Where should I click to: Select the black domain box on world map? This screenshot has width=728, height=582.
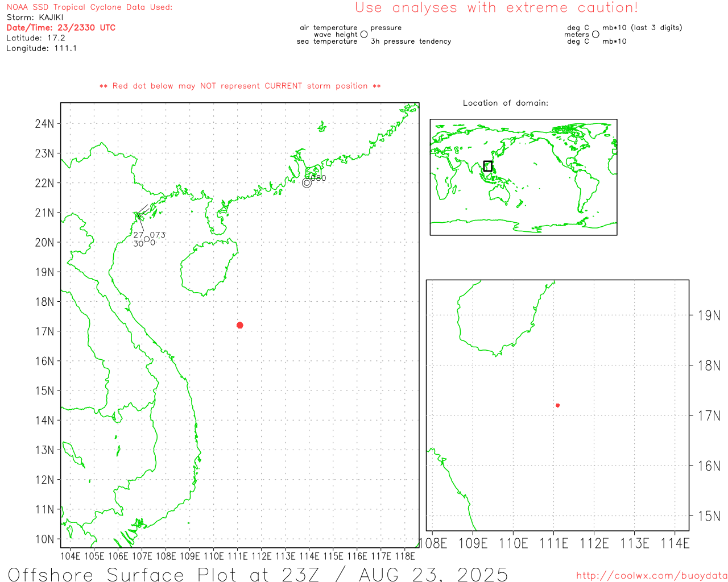click(487, 166)
